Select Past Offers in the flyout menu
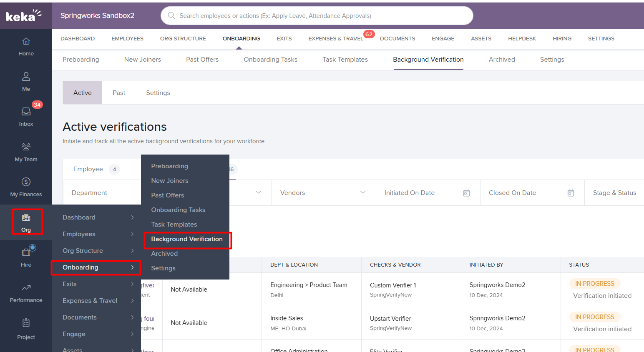Screen dimensions: 644x352 tap(167, 195)
